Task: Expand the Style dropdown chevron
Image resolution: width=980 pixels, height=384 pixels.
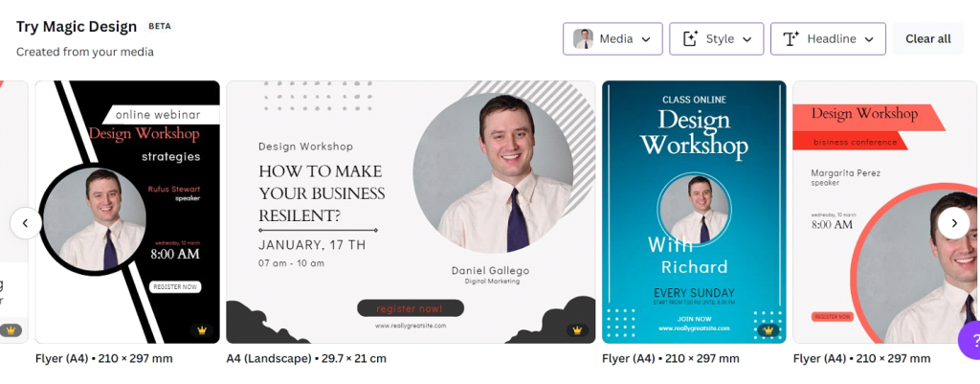Action: click(746, 39)
